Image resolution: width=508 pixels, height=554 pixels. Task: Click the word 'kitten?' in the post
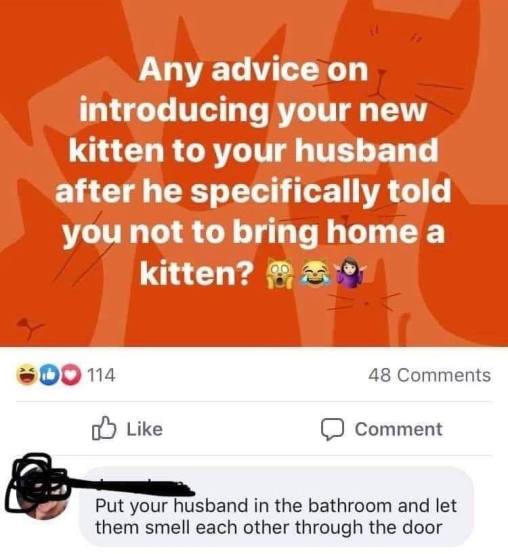pos(197,273)
